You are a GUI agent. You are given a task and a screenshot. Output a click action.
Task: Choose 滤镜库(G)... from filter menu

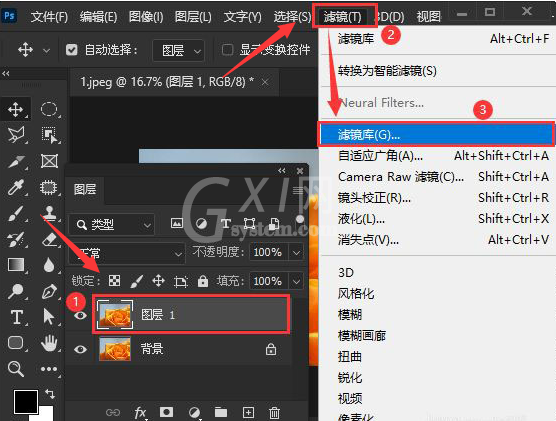click(436, 135)
